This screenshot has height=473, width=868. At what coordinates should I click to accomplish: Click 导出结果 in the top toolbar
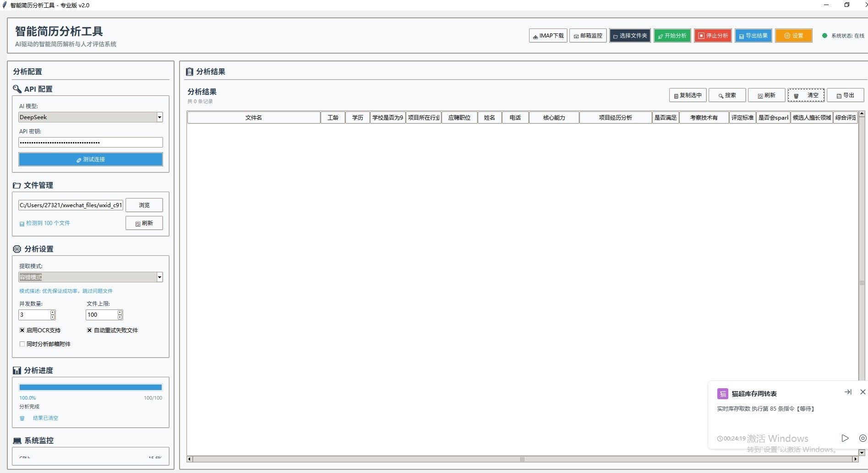[x=753, y=36]
